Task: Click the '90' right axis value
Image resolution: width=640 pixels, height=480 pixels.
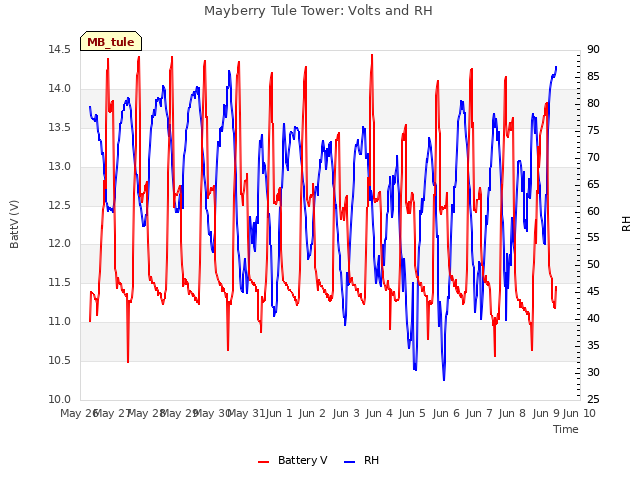Action: 593,49
